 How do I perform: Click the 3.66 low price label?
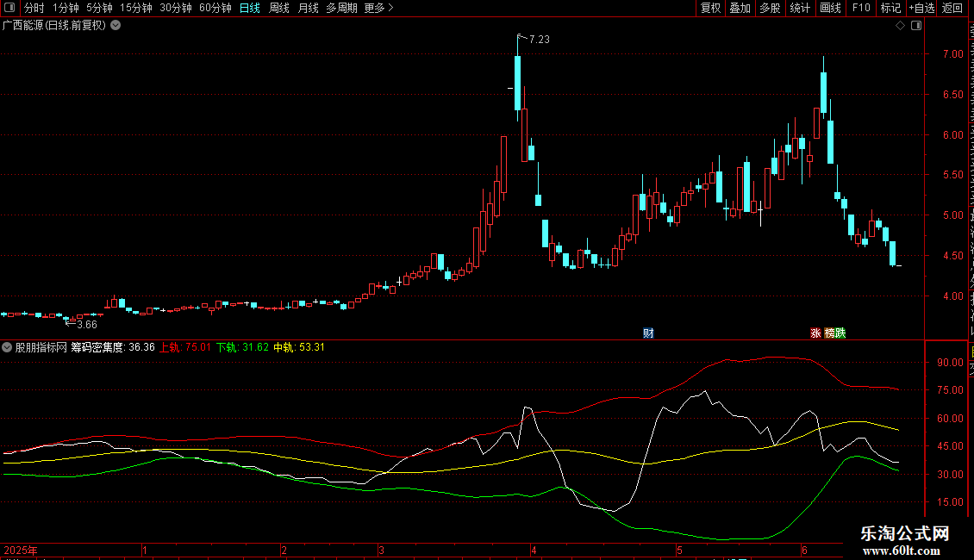click(87, 324)
